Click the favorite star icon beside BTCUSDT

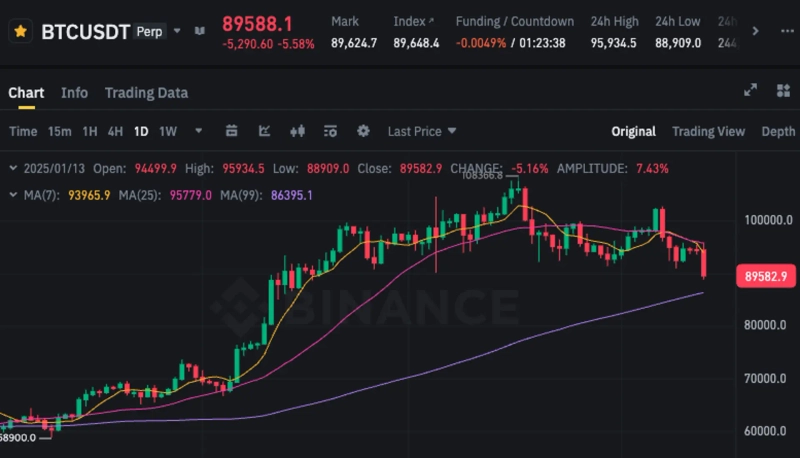20,31
